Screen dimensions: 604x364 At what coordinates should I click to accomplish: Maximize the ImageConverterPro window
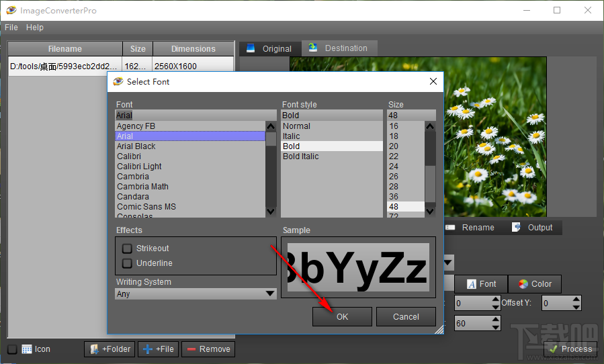pos(557,10)
